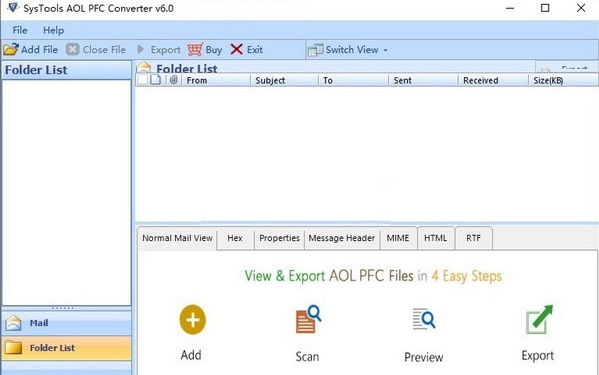Click the document type column header icon

[x=155, y=80]
